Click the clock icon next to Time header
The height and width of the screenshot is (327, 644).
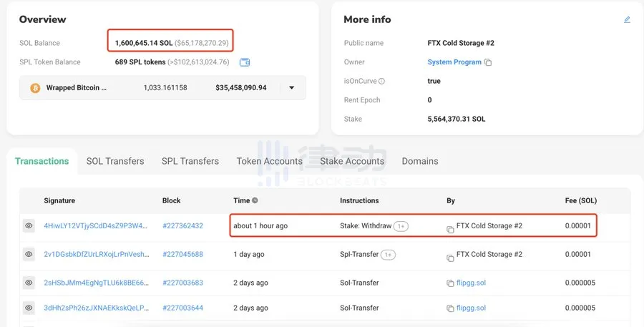coord(255,201)
